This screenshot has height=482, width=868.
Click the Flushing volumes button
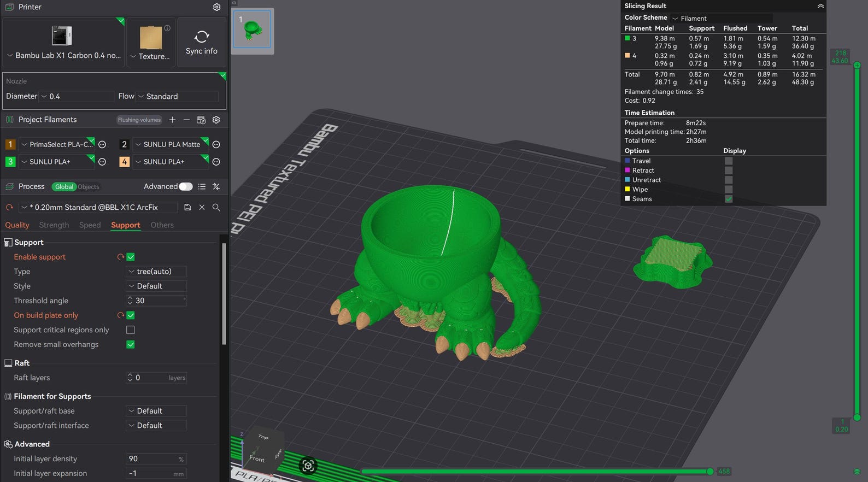tap(139, 120)
